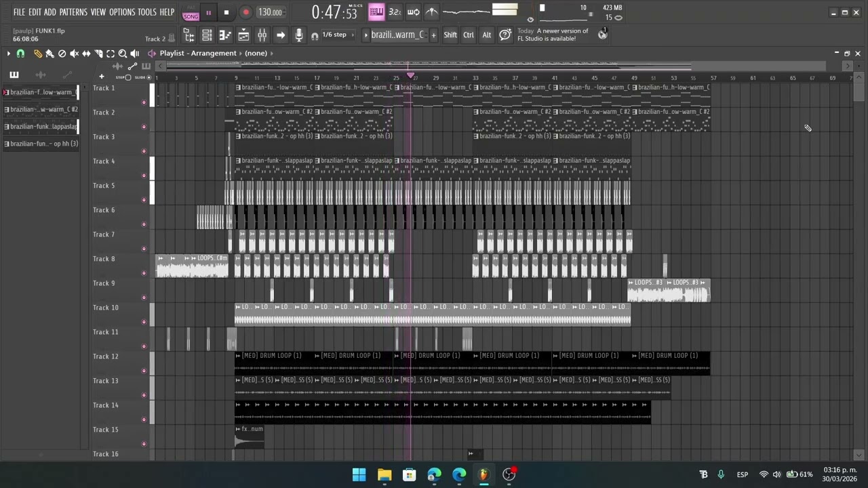This screenshot has height=488, width=868.
Task: Select the Playback speaker tool
Action: pyautogui.click(x=135, y=53)
